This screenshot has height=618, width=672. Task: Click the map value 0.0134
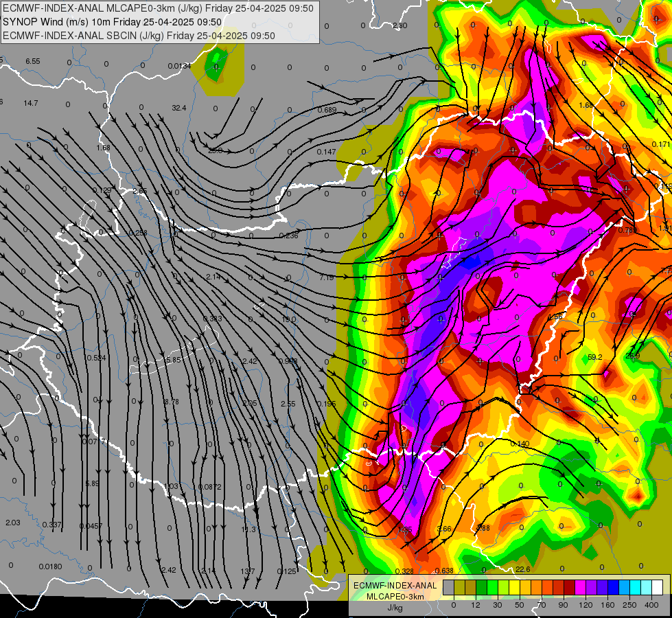180,66
